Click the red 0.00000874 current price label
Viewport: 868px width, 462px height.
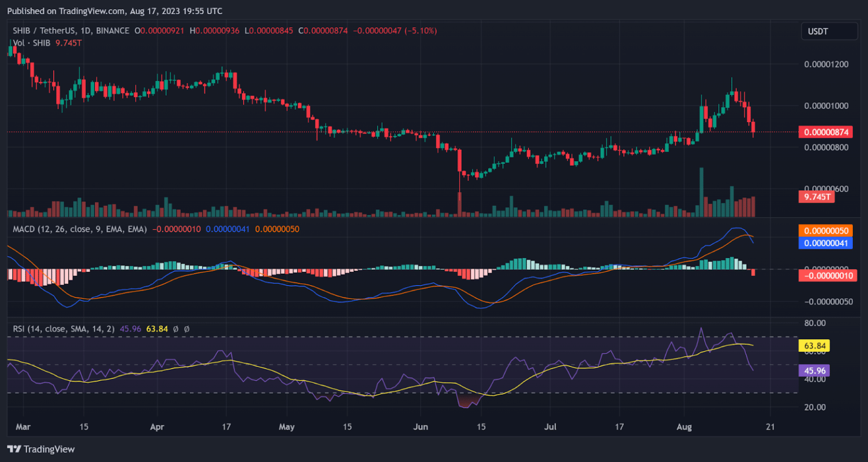pos(826,132)
